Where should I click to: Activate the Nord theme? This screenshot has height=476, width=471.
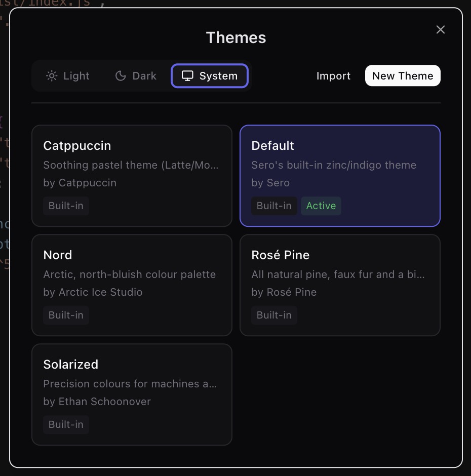(132, 285)
